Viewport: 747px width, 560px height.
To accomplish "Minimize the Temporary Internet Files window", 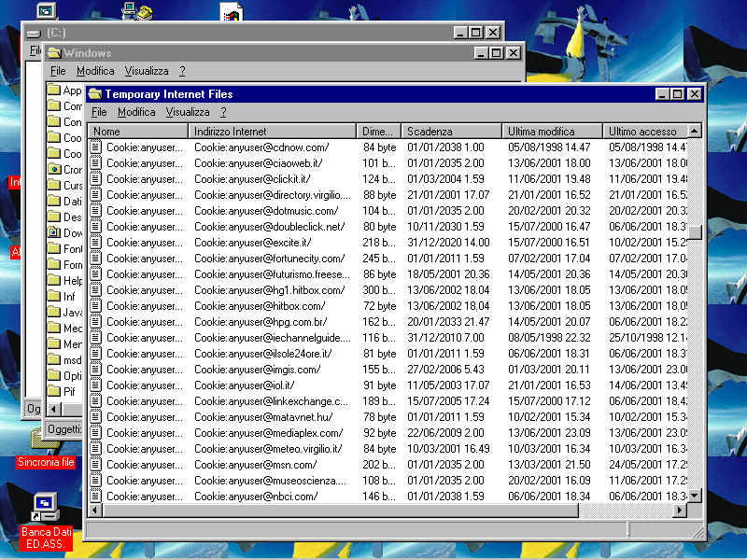I will coord(662,94).
